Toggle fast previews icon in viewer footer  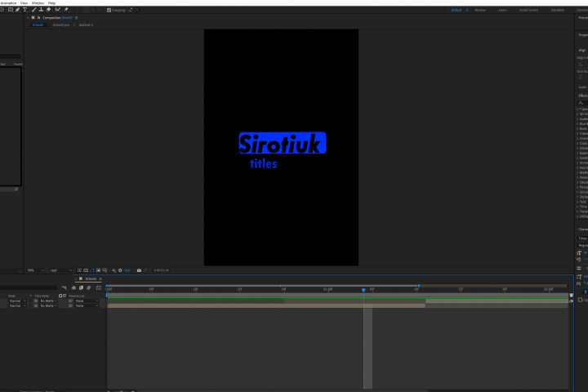click(x=79, y=270)
